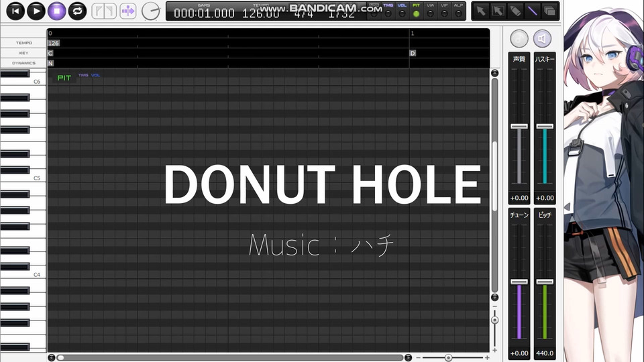Click the horizontal scrollbar right handle

408,357
